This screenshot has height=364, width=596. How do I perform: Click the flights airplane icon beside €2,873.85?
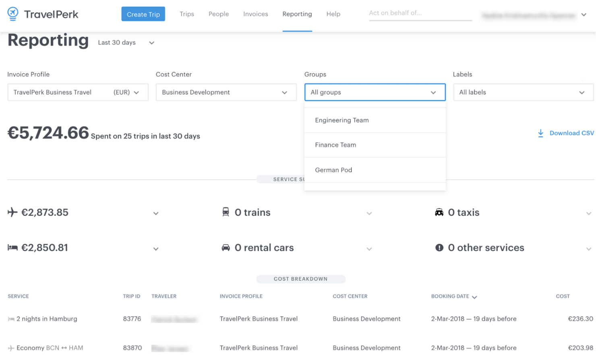coord(12,212)
